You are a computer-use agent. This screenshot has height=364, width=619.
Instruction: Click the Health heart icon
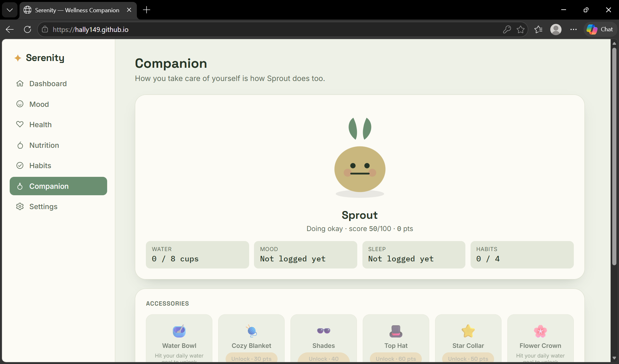(20, 124)
